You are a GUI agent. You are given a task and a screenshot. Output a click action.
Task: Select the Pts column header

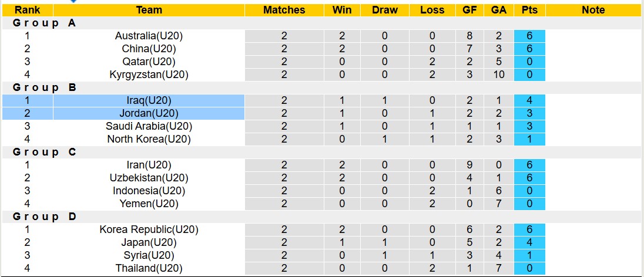(x=529, y=10)
